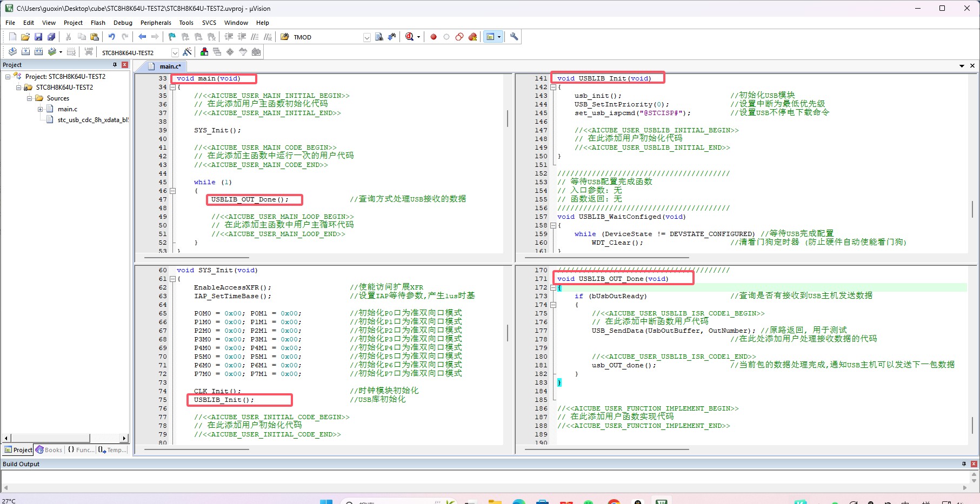This screenshot has height=504, width=980.
Task: Switch to the Books panel tab
Action: tap(49, 450)
